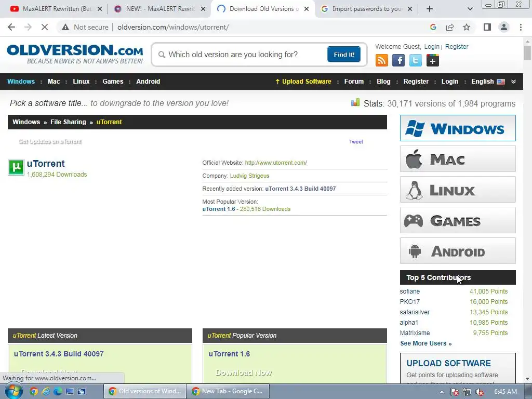532x399 pixels.
Task: Click the Stats bar chart icon
Action: pos(355,102)
